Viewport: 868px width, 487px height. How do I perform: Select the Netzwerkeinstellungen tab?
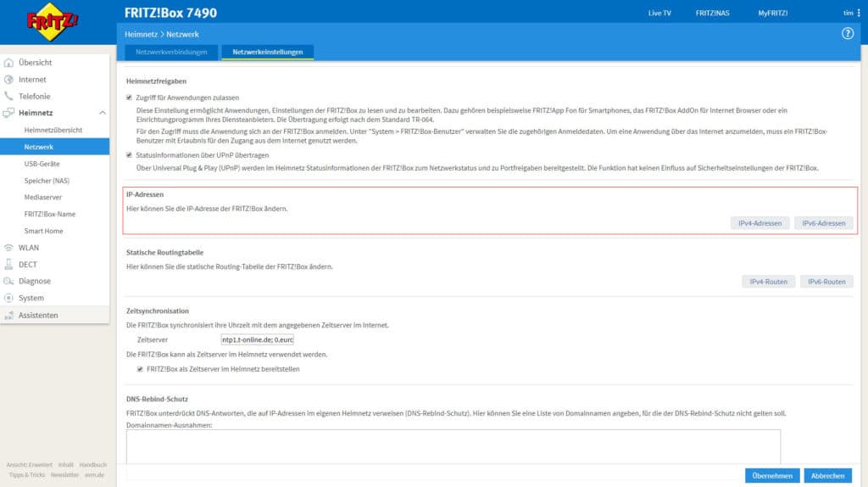pos(267,52)
